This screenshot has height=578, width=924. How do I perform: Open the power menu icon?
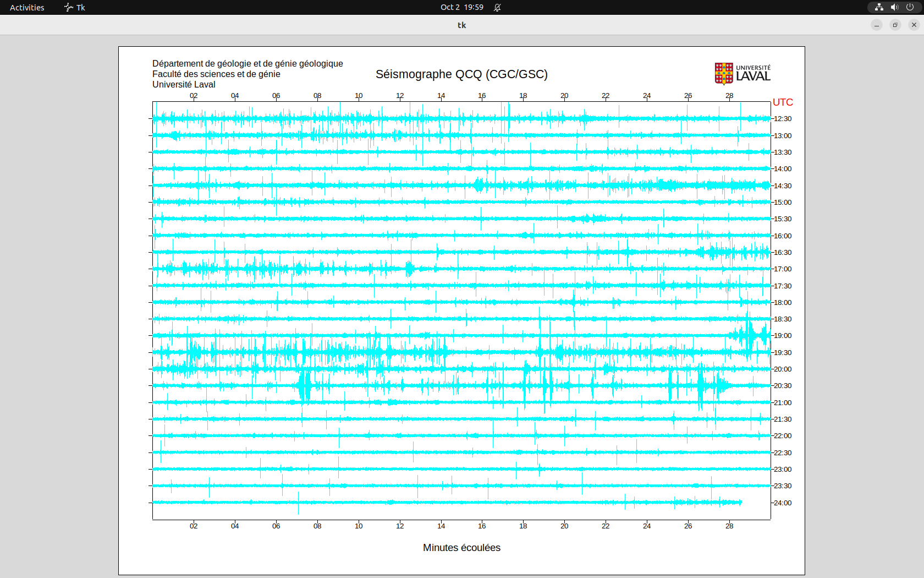[910, 7]
